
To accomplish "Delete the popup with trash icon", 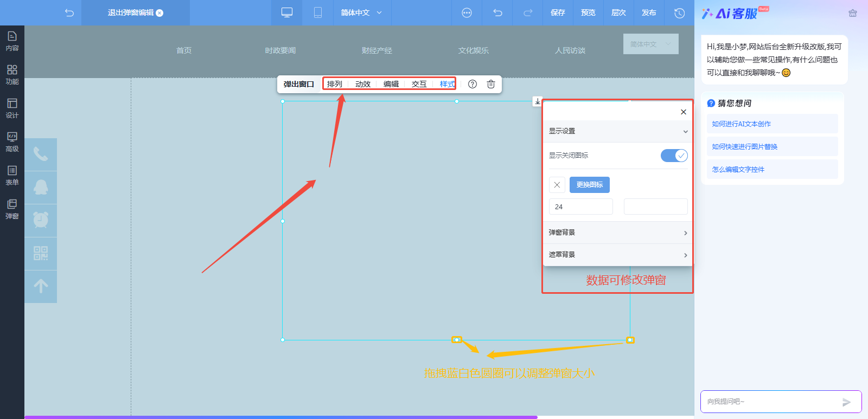I will tap(491, 84).
